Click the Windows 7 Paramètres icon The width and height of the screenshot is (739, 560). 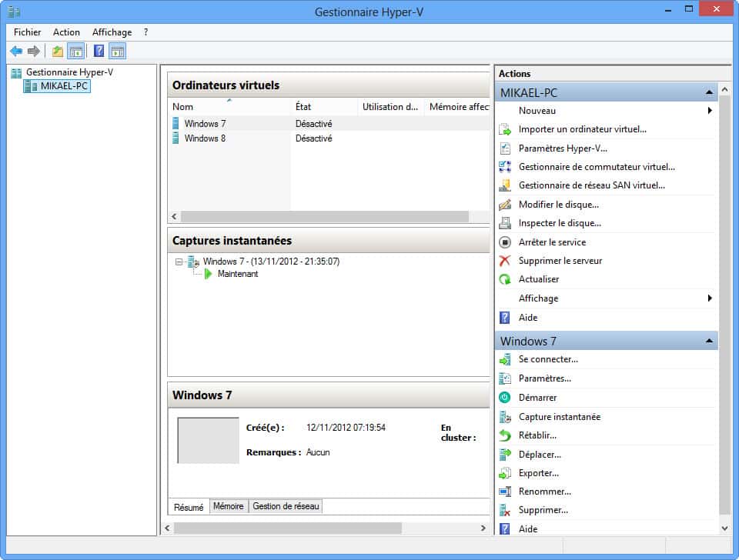505,378
